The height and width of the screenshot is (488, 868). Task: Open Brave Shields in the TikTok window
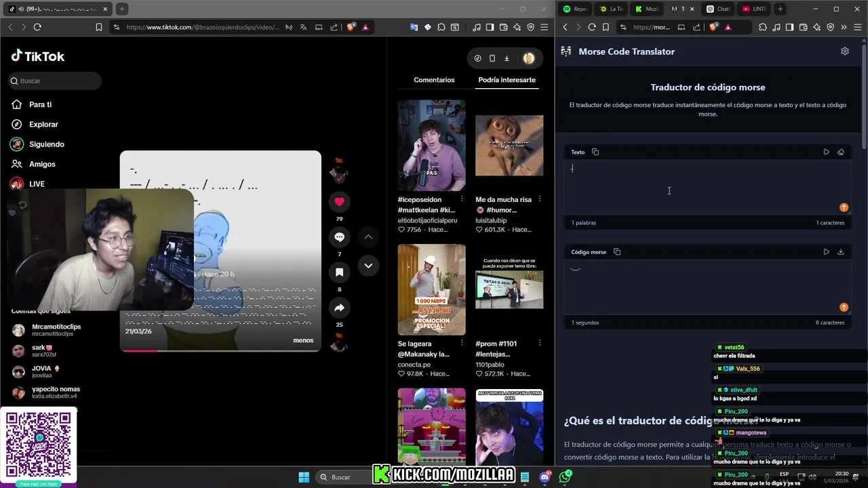point(351,27)
